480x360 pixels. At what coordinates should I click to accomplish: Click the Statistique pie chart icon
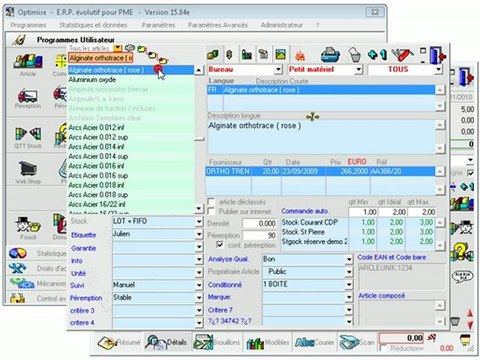[17, 253]
